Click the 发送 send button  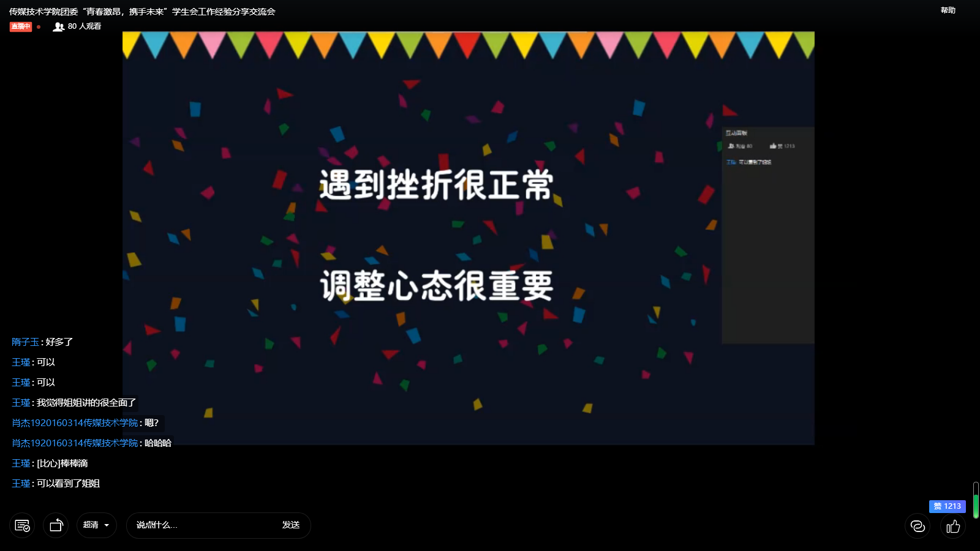point(290,525)
